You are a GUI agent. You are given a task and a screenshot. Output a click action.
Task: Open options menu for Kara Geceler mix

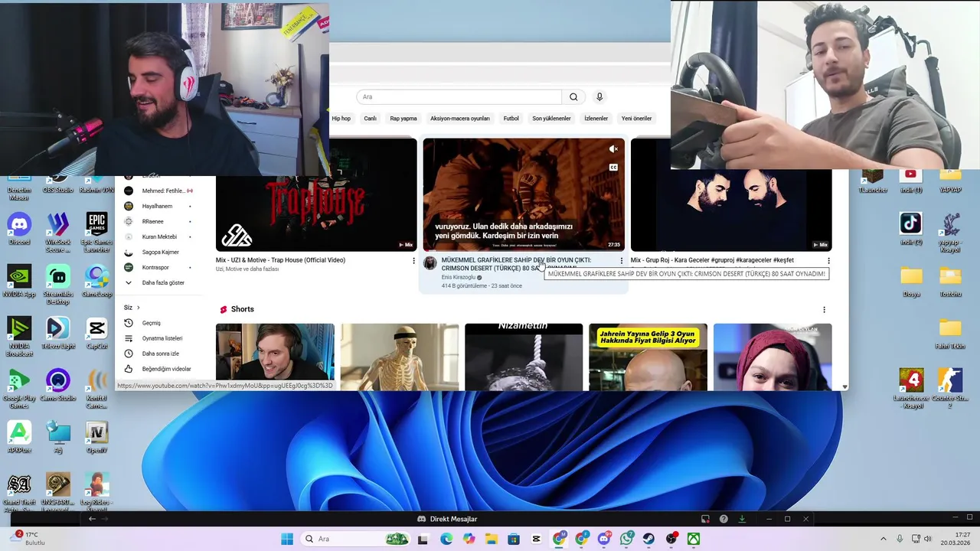tap(828, 261)
